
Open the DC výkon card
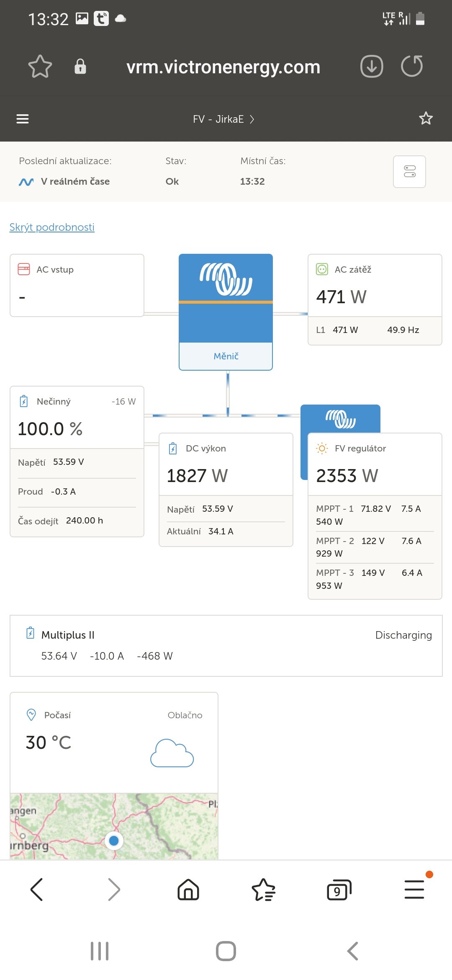point(226,490)
